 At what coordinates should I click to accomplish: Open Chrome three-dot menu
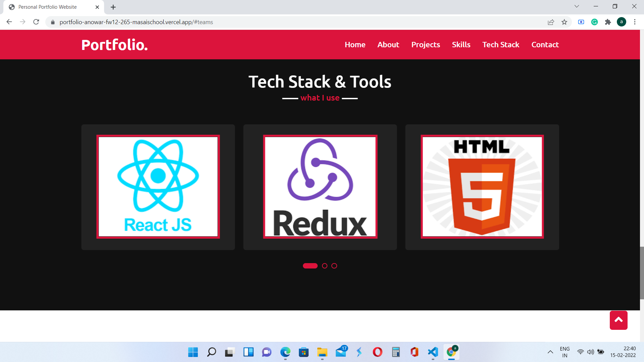[635, 22]
